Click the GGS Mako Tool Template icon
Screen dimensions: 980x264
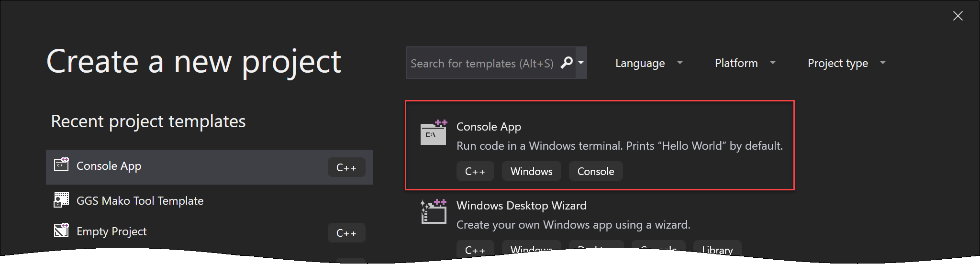click(x=61, y=200)
